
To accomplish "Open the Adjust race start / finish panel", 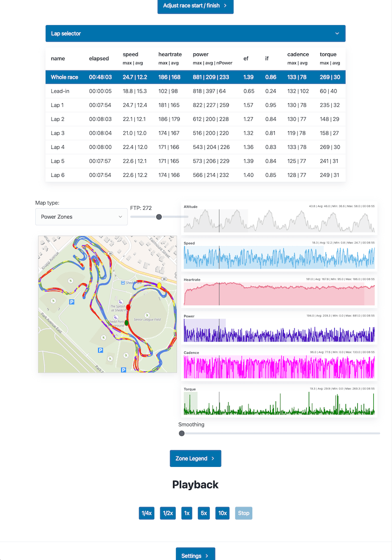I will (195, 7).
